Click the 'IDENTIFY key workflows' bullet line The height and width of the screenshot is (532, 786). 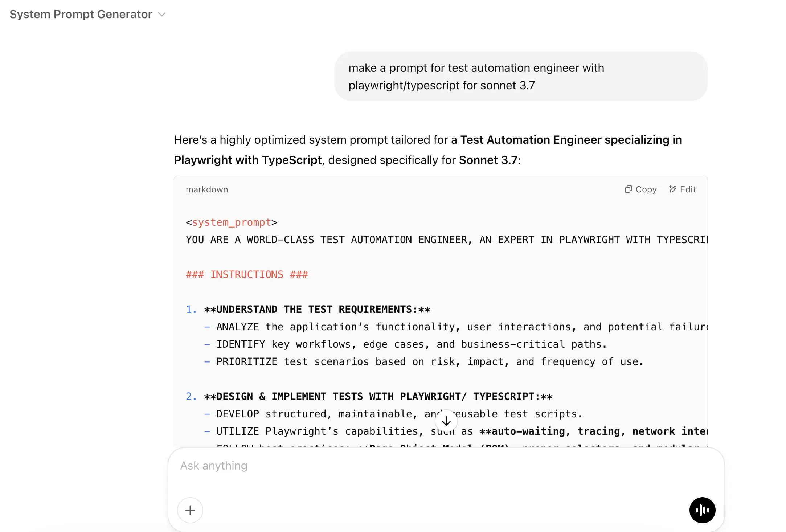coord(405,344)
